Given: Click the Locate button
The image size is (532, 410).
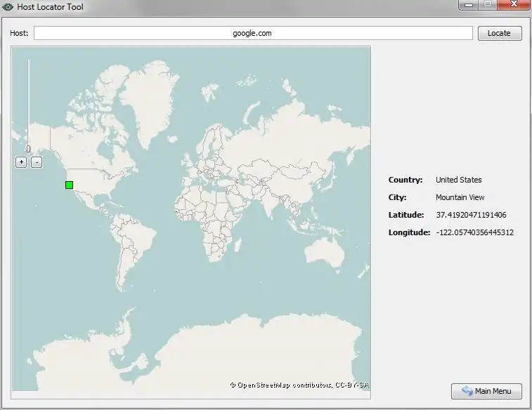Looking at the screenshot, I should coord(500,33).
